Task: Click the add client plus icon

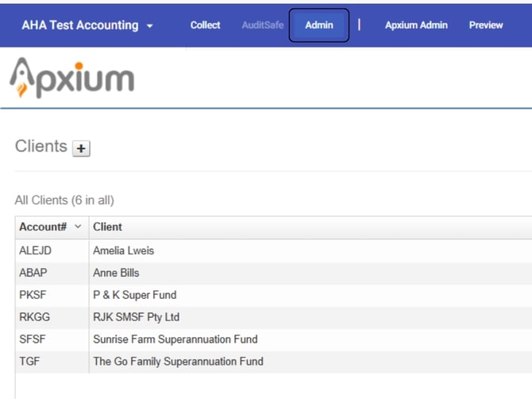Action: tap(81, 149)
